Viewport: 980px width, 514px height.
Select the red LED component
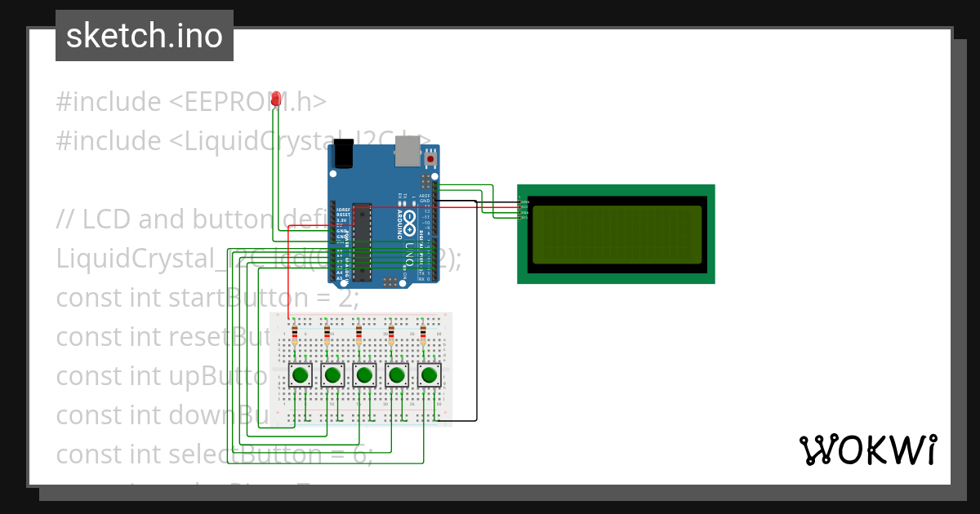click(278, 98)
